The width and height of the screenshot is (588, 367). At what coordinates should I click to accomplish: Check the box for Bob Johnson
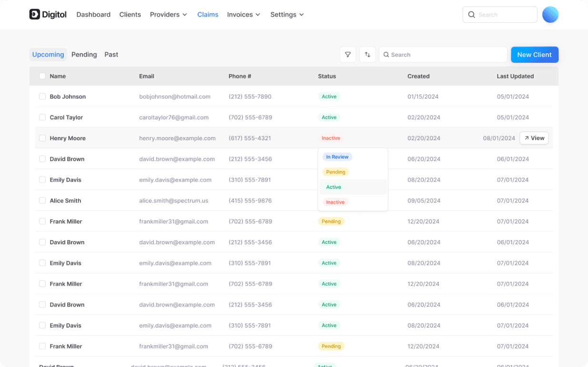pos(42,97)
